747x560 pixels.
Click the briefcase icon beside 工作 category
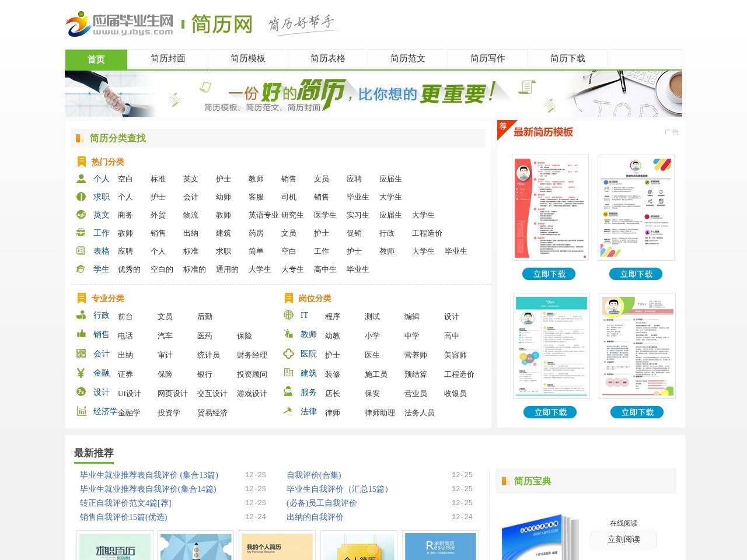pyautogui.click(x=81, y=233)
